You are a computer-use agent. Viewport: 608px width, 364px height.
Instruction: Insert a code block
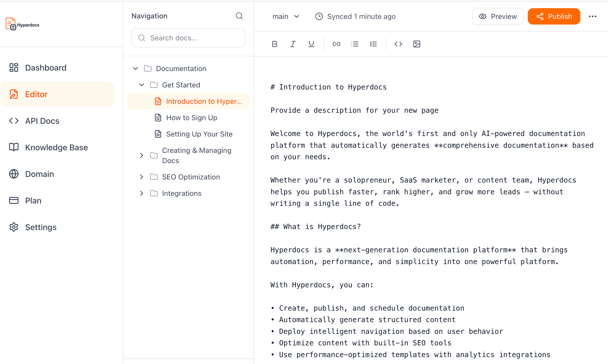pos(398,44)
